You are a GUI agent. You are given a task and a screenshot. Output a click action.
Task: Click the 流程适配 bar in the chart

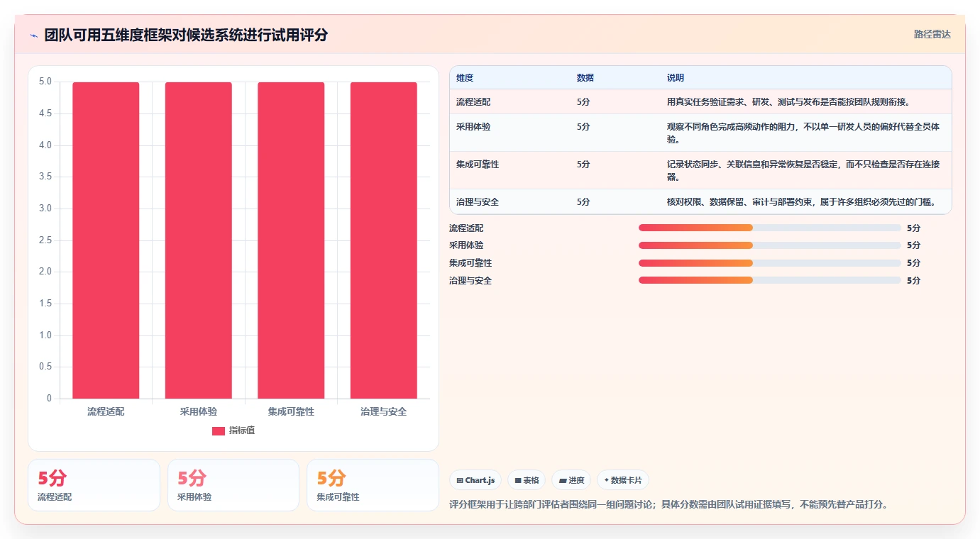click(106, 240)
